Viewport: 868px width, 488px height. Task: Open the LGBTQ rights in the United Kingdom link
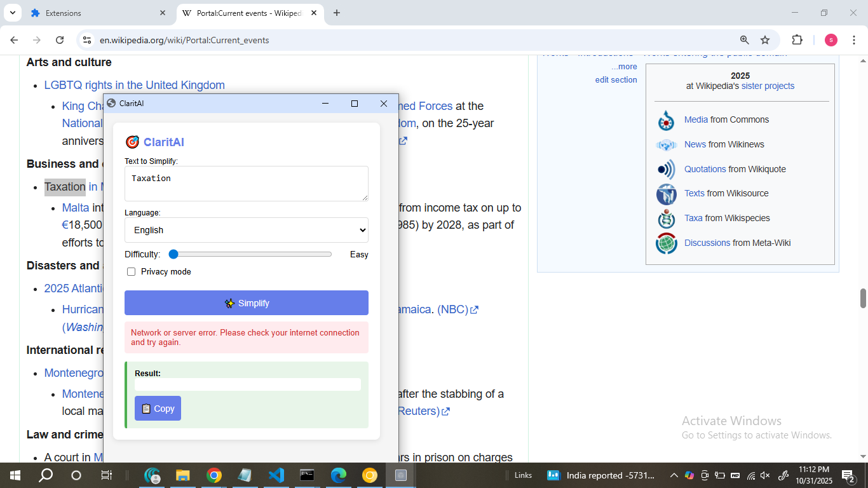[x=134, y=85]
